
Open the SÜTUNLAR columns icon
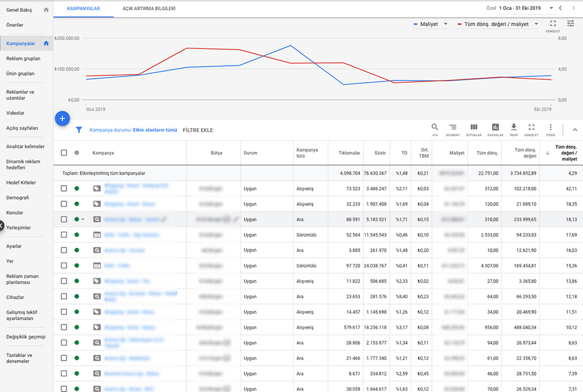[473, 127]
